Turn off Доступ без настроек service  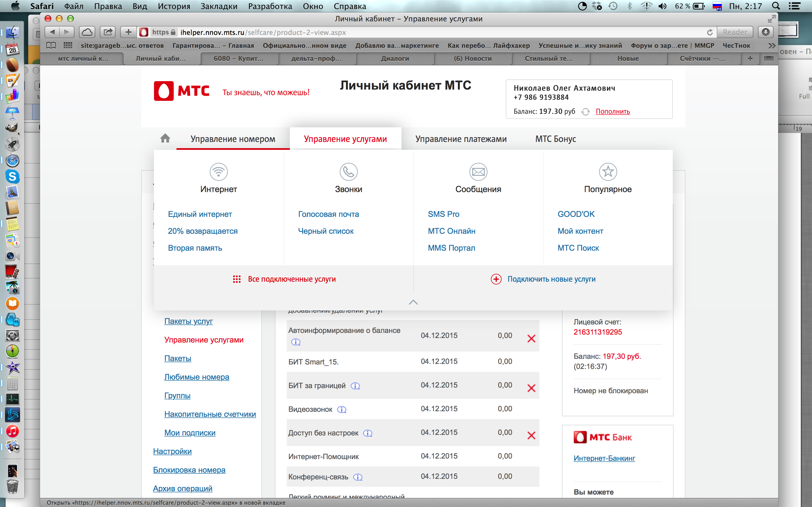(531, 435)
